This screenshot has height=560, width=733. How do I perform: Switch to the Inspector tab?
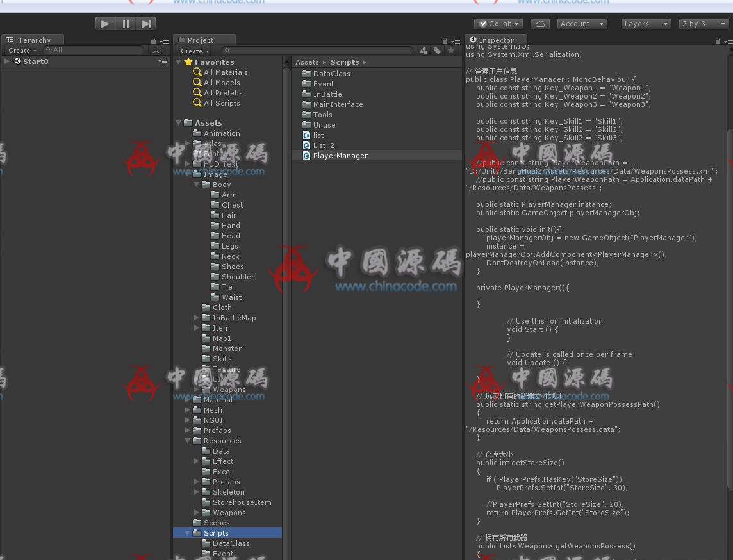495,40
